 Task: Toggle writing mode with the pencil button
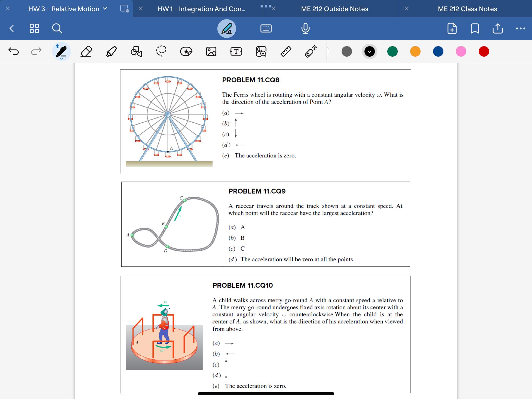[227, 29]
